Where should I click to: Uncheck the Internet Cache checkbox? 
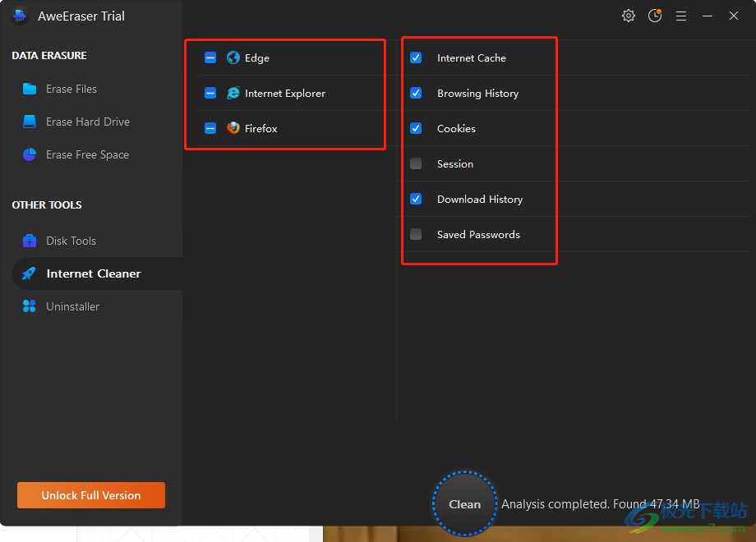point(416,57)
